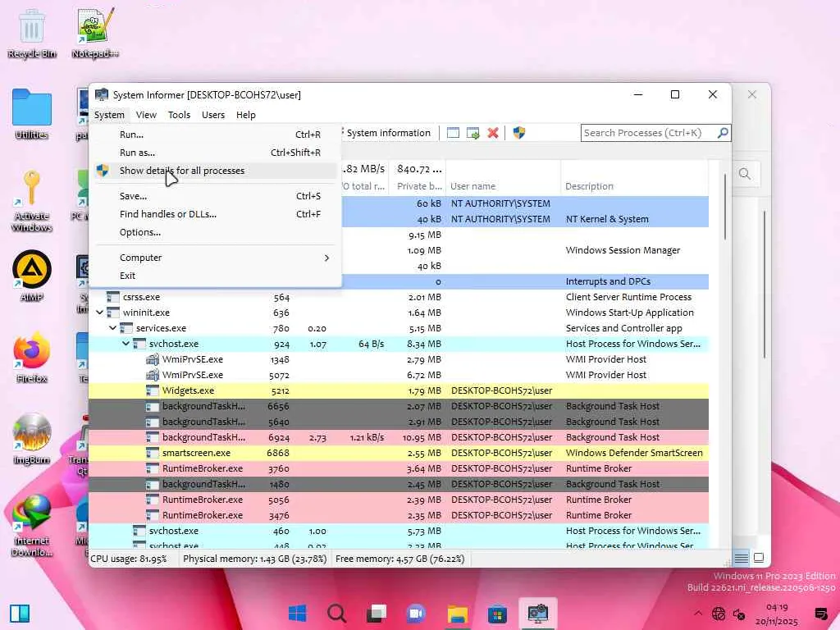Open the Recycle Bin desktop icon

(x=32, y=33)
